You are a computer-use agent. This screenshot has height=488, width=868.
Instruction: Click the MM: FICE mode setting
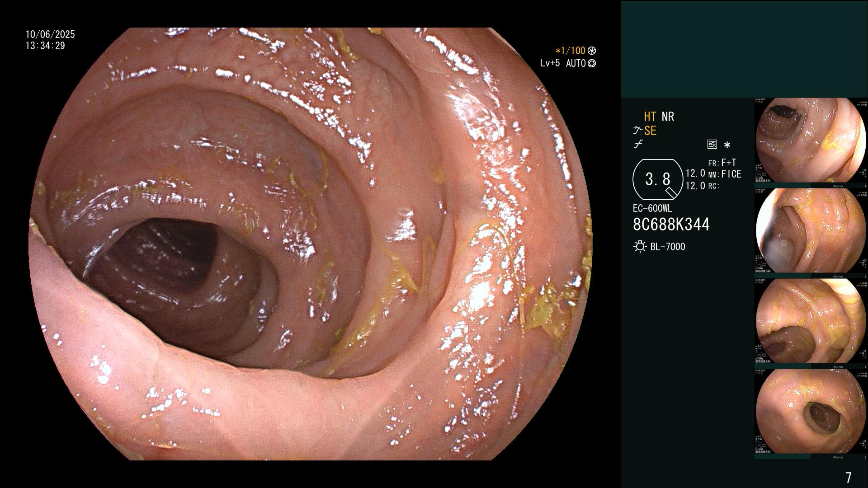pos(725,174)
